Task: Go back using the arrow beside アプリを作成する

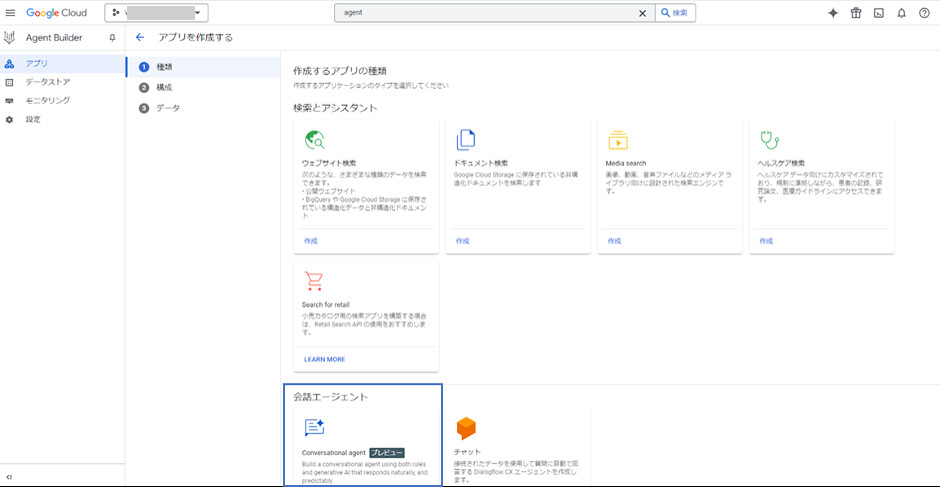Action: pyautogui.click(x=140, y=38)
